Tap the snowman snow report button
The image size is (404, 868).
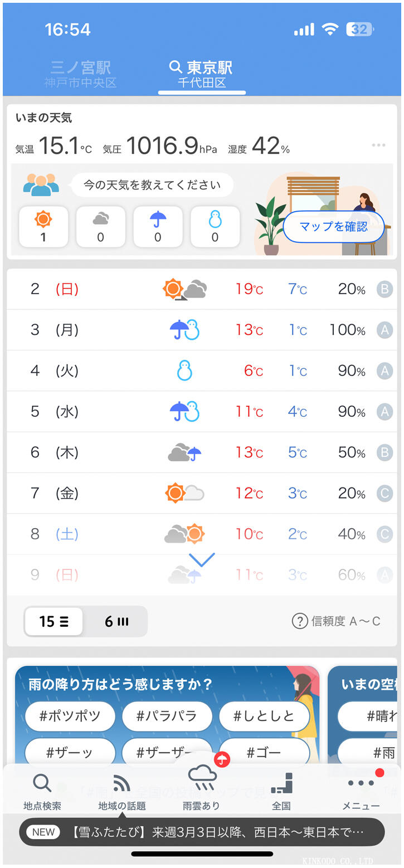click(215, 226)
